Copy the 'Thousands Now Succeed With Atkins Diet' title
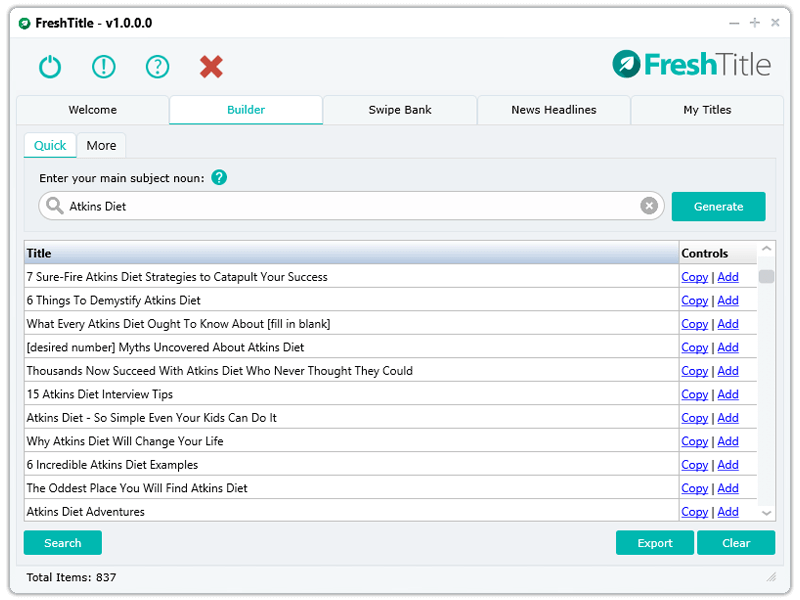Screen dimensions: 800x600 click(x=694, y=371)
